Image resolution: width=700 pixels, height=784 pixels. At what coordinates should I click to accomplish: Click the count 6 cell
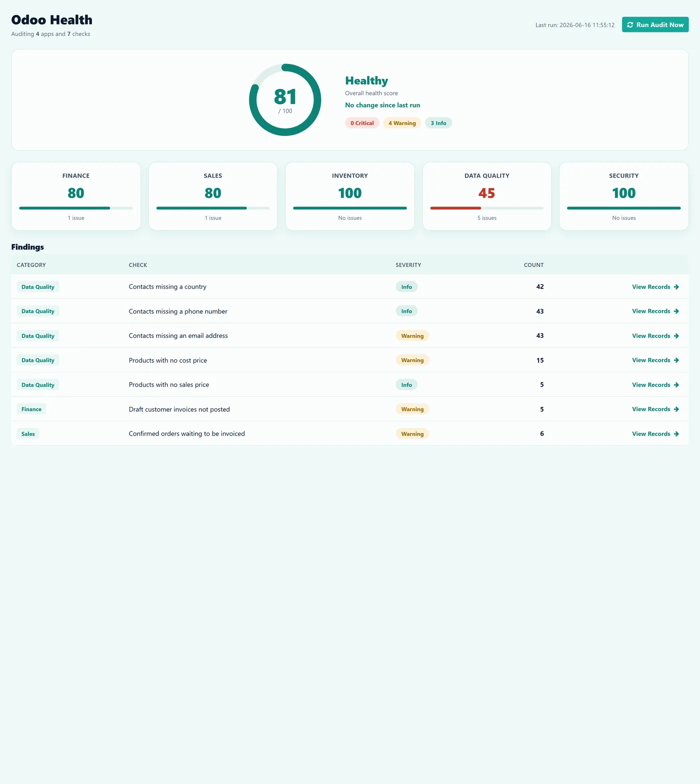pos(542,433)
